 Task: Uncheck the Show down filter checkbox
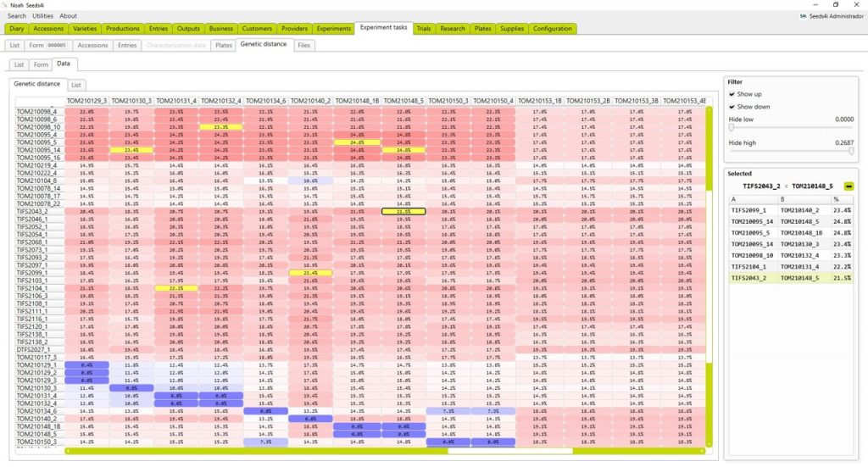pyautogui.click(x=732, y=107)
